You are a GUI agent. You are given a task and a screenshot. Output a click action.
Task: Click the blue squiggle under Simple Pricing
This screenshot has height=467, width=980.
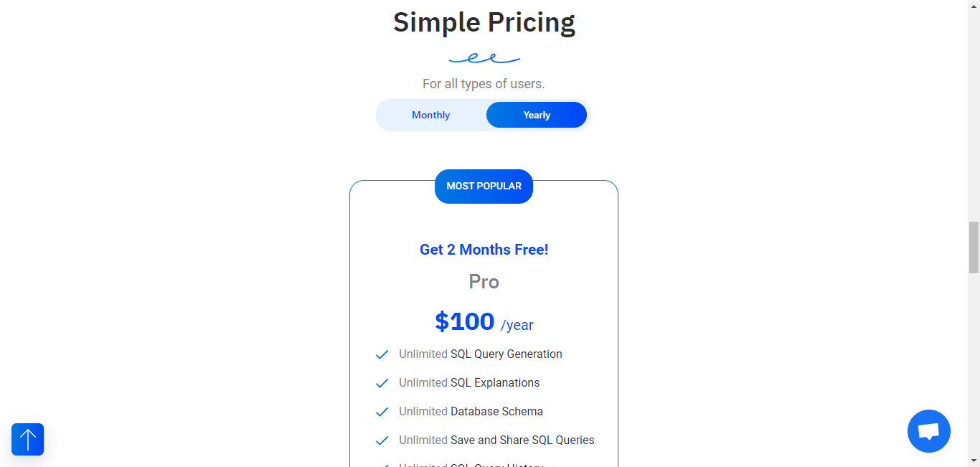tap(484, 58)
